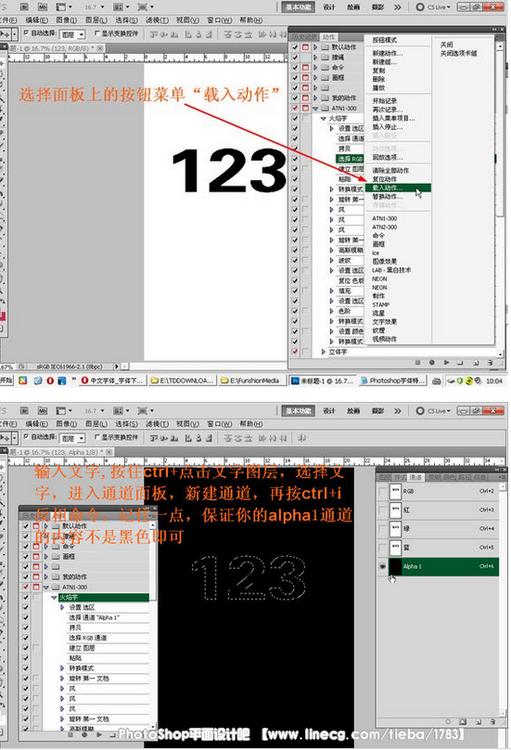
Task: Expand 立体字 action in upper Actions panel
Action: pyautogui.click(x=324, y=352)
